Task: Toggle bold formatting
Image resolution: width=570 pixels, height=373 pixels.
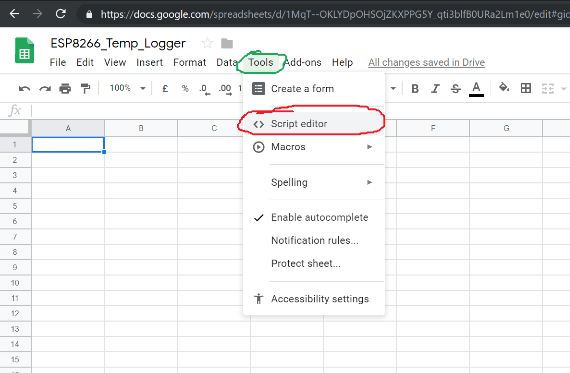Action: click(415, 88)
